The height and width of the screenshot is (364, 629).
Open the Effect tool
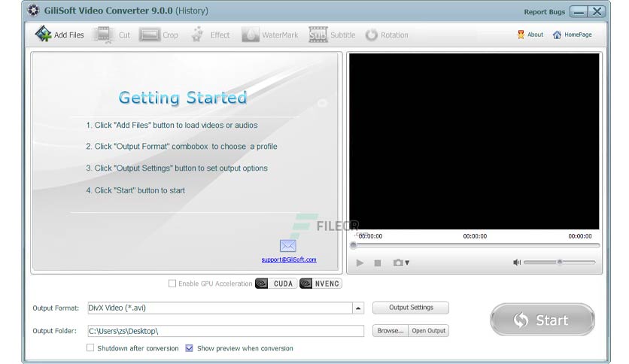point(211,35)
